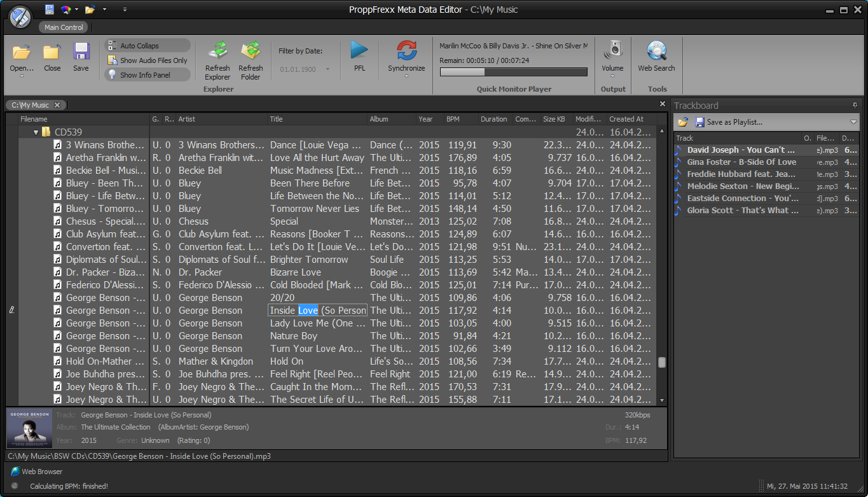
Task: Click the Save floppy disk icon
Action: coord(81,52)
